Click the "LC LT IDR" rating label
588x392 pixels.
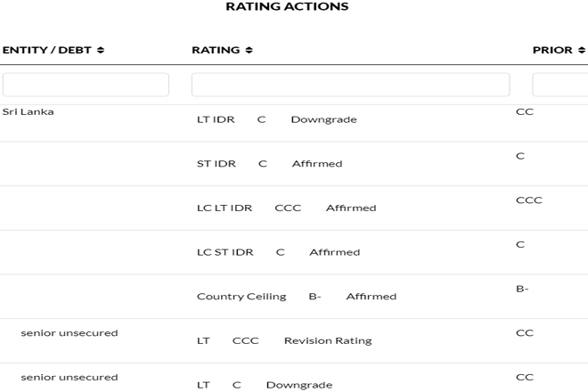[225, 208]
